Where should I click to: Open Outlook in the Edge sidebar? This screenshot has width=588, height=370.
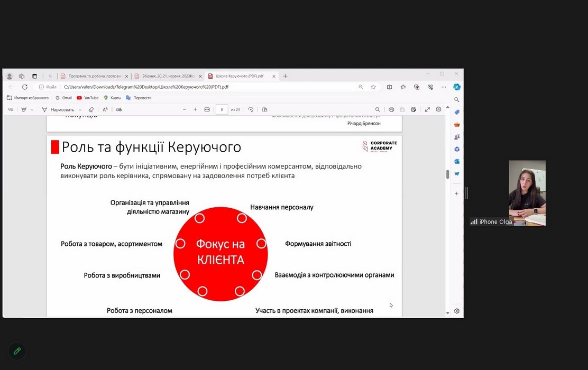(457, 161)
